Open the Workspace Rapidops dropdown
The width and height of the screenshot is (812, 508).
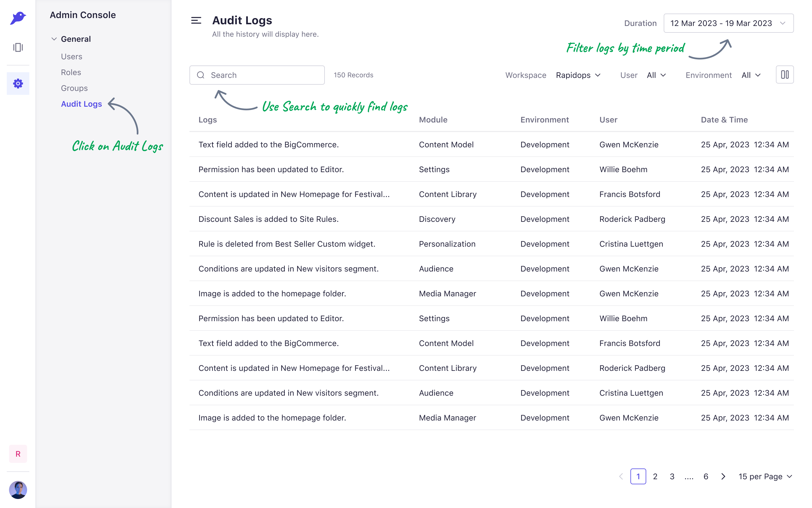[578, 75]
